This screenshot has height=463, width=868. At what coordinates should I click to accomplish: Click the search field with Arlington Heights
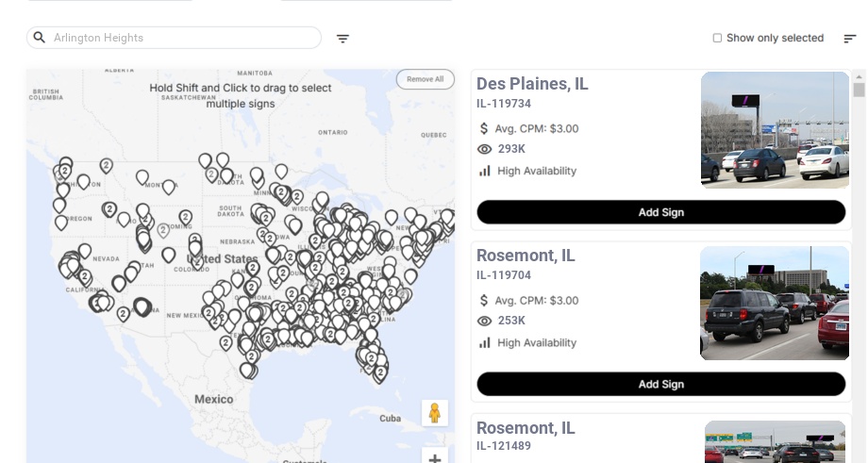[x=179, y=38]
